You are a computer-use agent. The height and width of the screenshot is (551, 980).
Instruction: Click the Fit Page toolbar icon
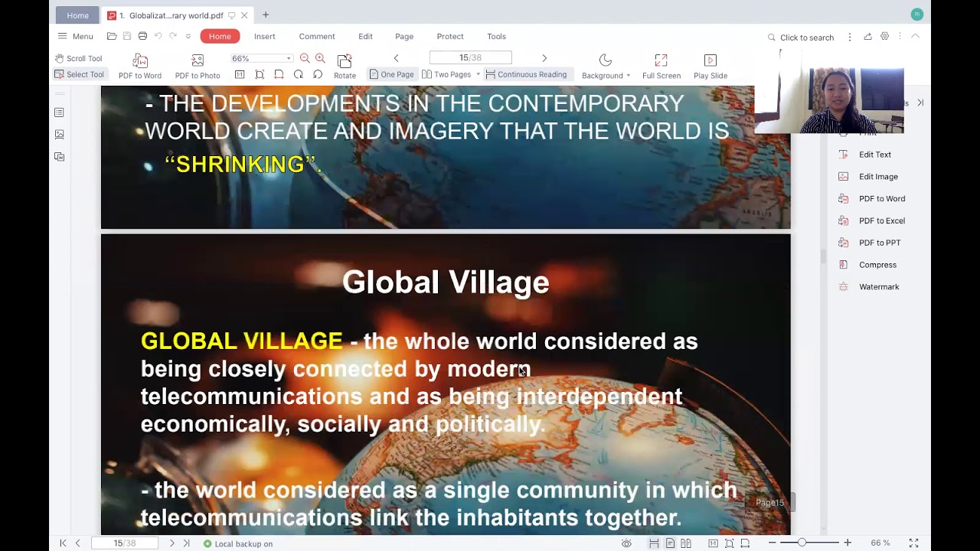tap(260, 74)
